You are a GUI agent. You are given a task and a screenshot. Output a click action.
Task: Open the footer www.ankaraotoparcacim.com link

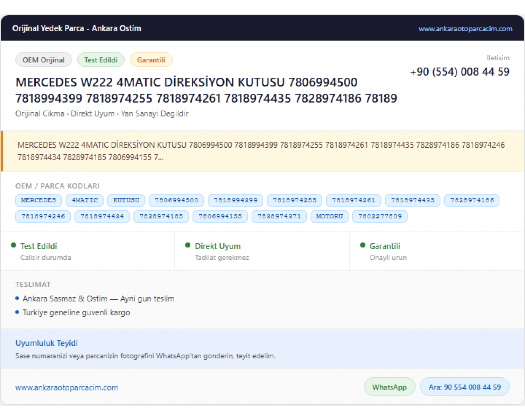(x=67, y=388)
